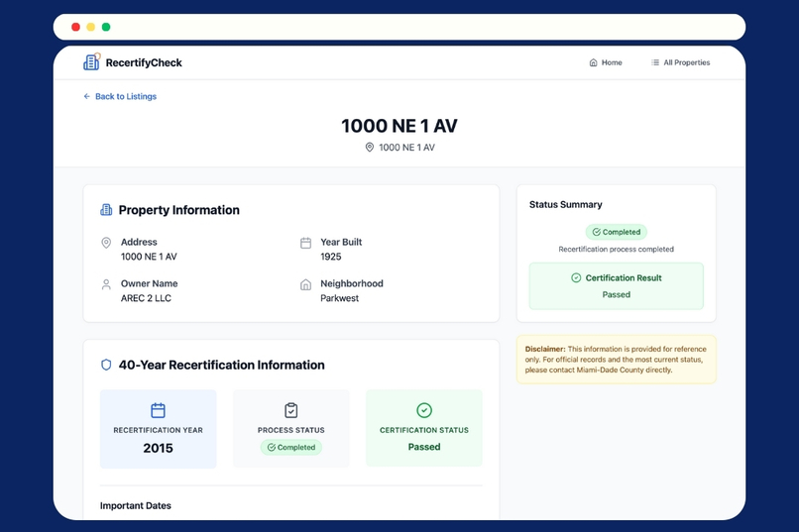This screenshot has width=799, height=532.
Task: Go to Home in the navigation
Action: pos(606,62)
